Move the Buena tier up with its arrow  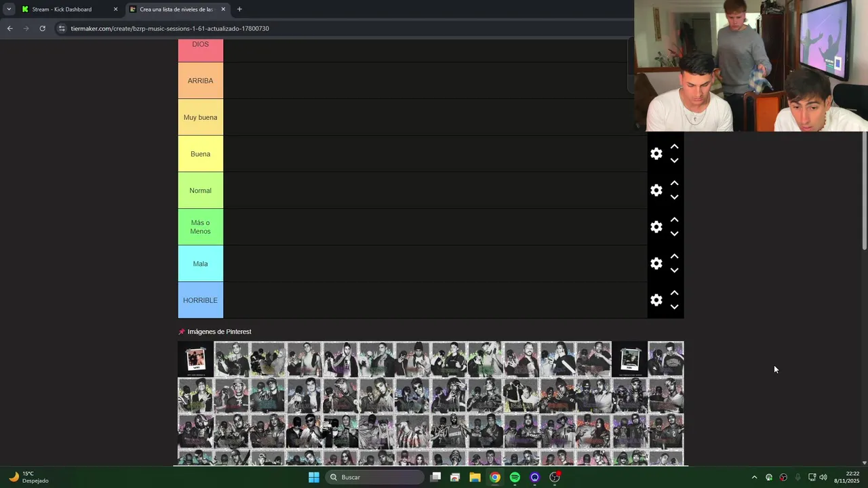[675, 146]
